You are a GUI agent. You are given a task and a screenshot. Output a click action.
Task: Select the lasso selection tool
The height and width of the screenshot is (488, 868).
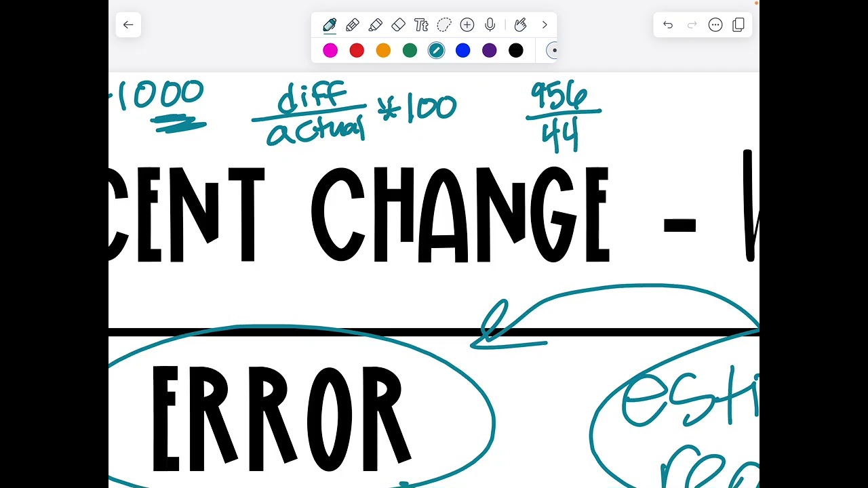(444, 25)
